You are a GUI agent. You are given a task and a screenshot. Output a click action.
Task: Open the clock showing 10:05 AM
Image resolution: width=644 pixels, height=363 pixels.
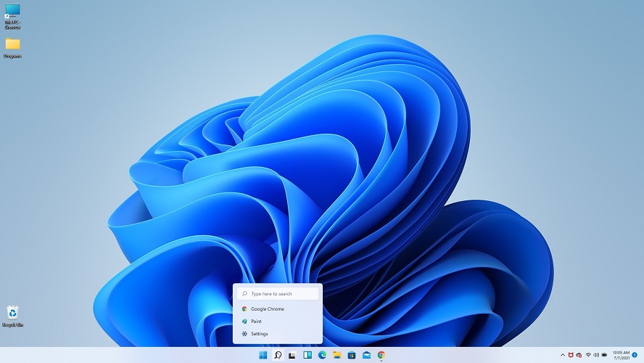[x=622, y=355]
